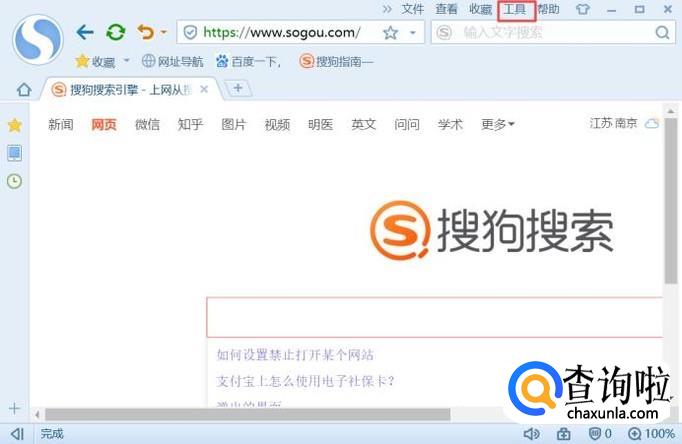Open the 百度一下 bookmark

[x=249, y=62]
